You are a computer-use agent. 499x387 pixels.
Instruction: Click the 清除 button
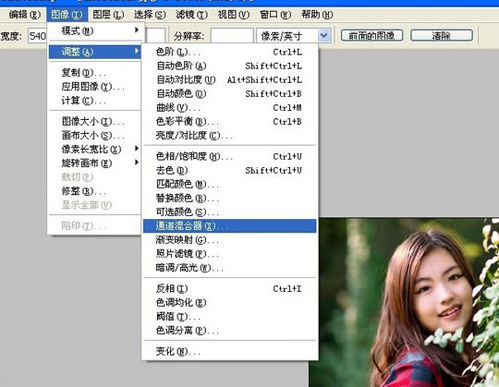(x=442, y=35)
